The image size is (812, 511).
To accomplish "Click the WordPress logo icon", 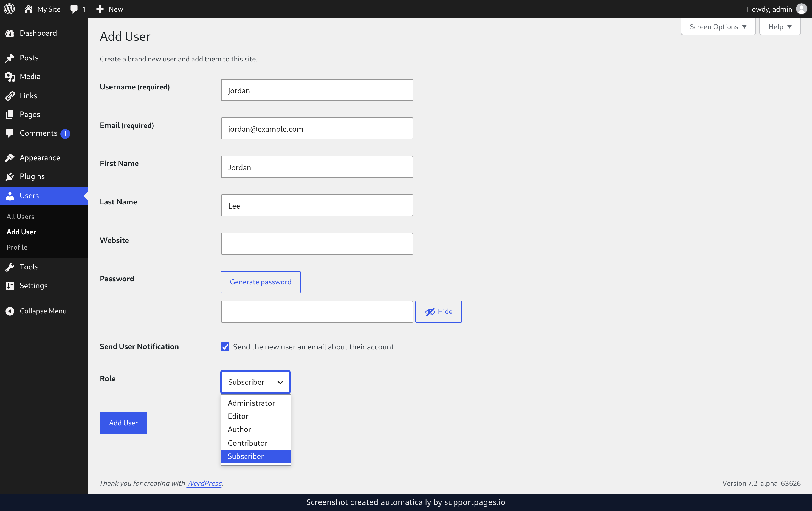I will pyautogui.click(x=9, y=9).
